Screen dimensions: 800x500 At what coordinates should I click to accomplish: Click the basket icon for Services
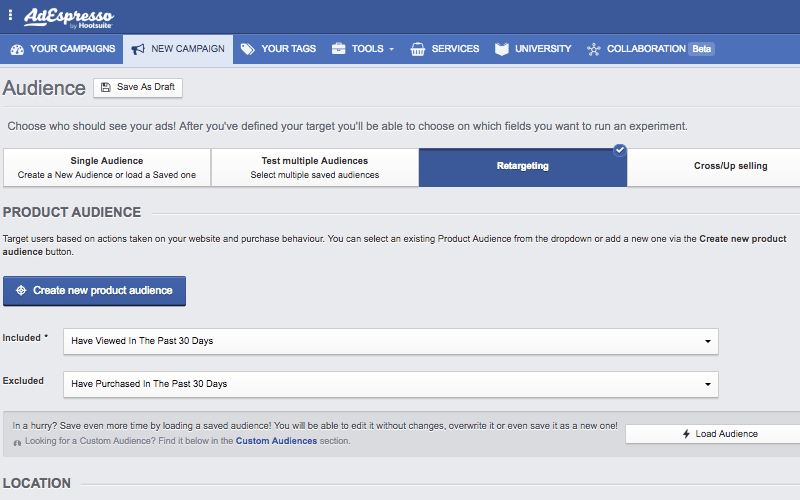(x=418, y=49)
